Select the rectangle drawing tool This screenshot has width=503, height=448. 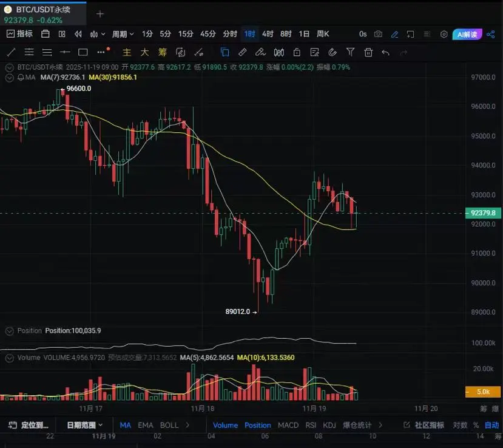coord(83,52)
